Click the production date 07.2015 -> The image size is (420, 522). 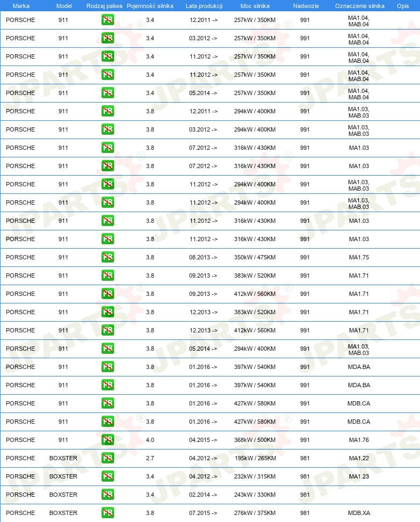coord(203,513)
